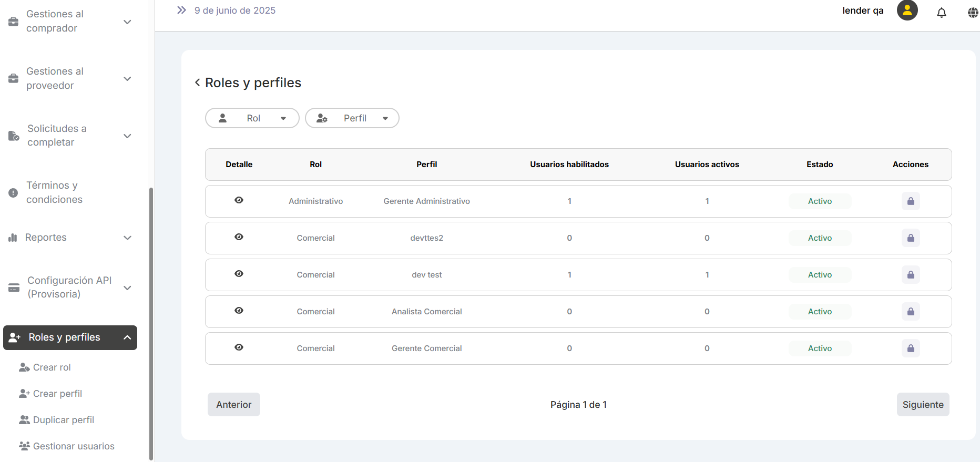Click lock icon for Gerente Administrativo
Screen dimensions: 980x462
tap(911, 201)
